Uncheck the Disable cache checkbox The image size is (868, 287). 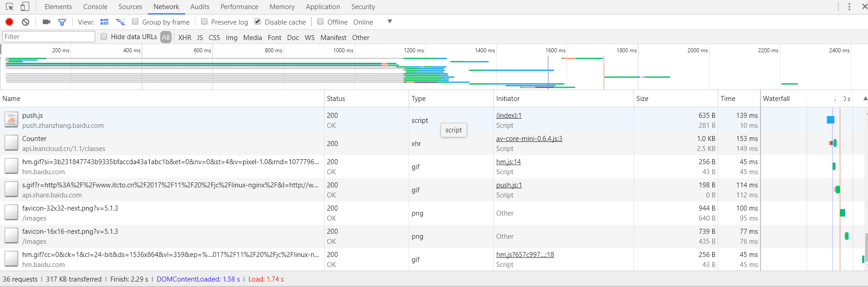(258, 22)
